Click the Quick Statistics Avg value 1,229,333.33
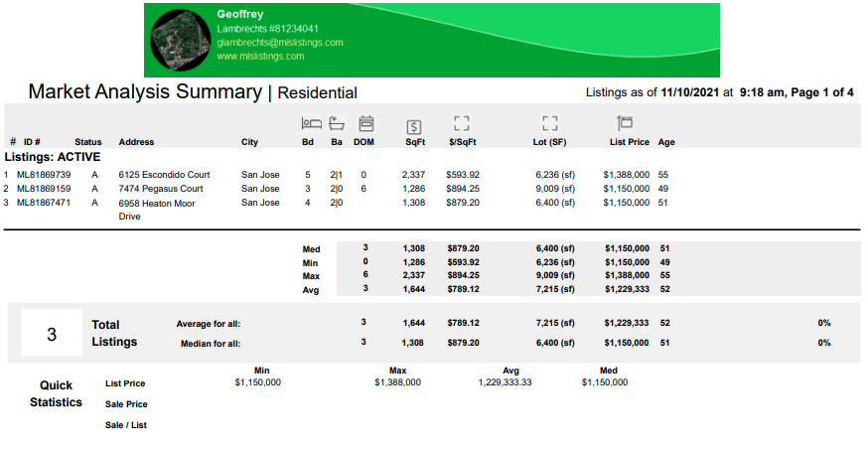This screenshot has width=868, height=451. pos(505,382)
